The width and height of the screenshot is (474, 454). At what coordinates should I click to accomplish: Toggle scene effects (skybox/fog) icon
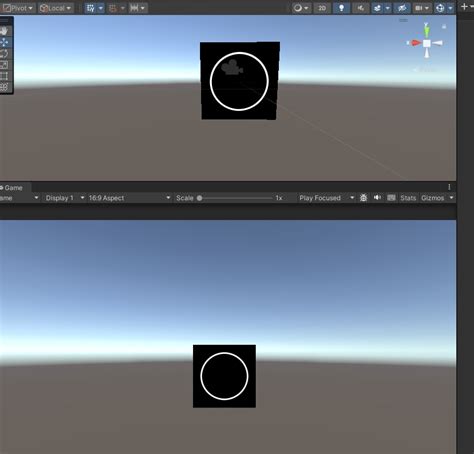(377, 8)
